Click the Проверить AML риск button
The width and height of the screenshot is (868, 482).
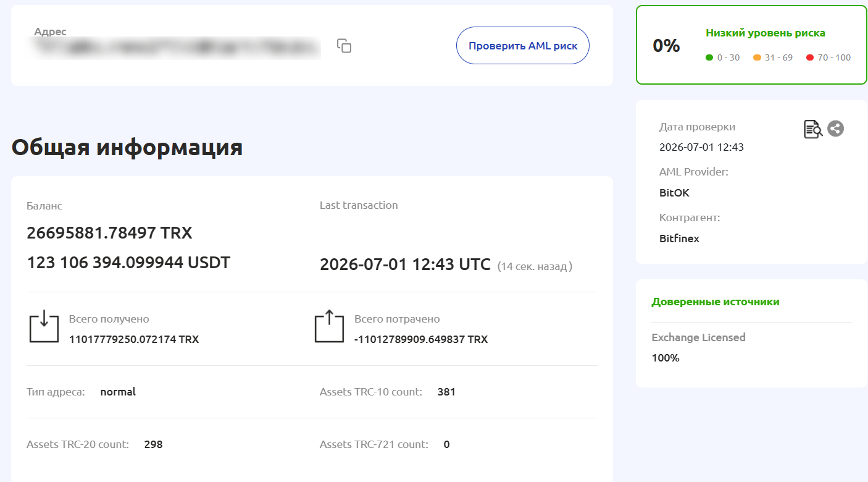coord(523,45)
